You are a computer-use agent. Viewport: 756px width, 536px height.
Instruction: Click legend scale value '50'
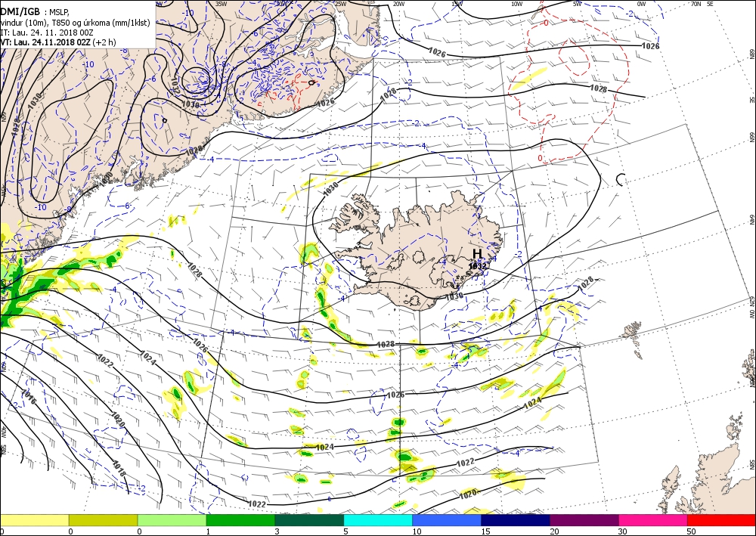tap(692, 531)
